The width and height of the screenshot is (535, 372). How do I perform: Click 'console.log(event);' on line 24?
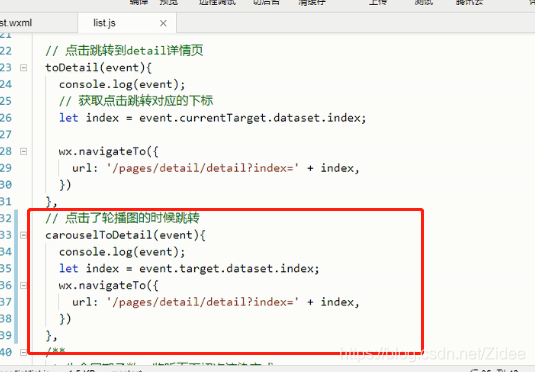[x=122, y=84]
